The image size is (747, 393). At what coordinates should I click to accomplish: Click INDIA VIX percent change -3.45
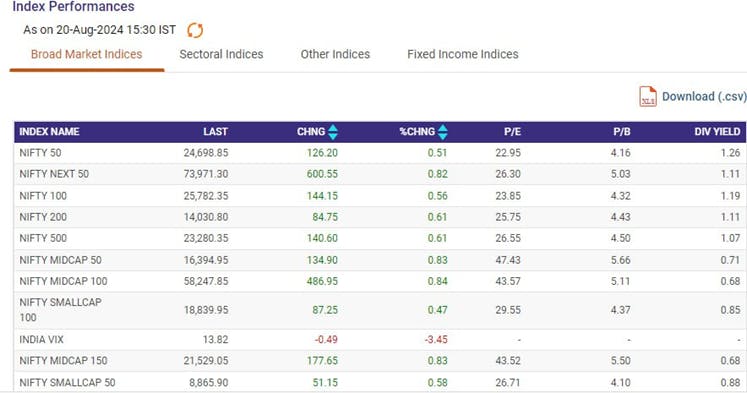coord(436,340)
